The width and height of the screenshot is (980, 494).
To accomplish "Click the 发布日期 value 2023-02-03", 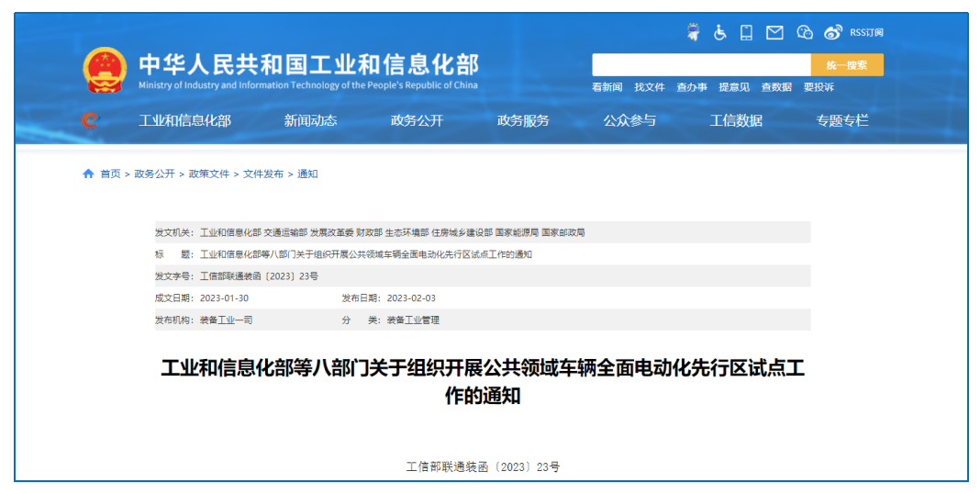I will pos(411,298).
